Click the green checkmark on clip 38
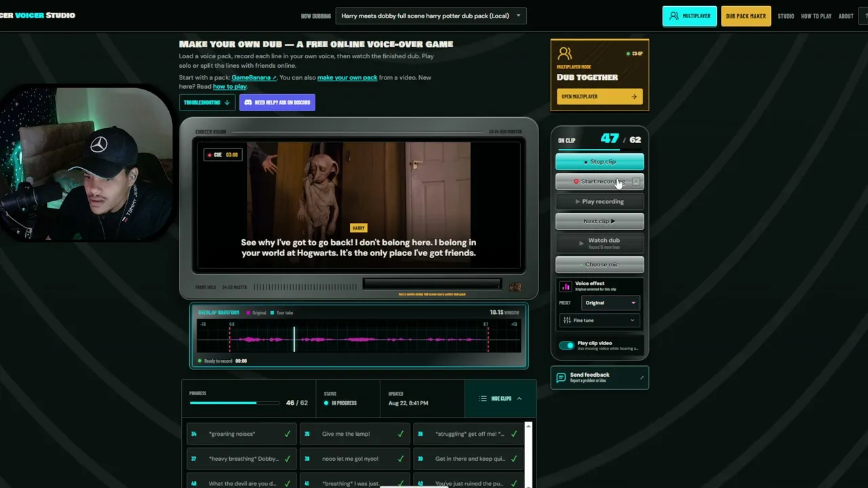The image size is (868, 488). pyautogui.click(x=401, y=459)
